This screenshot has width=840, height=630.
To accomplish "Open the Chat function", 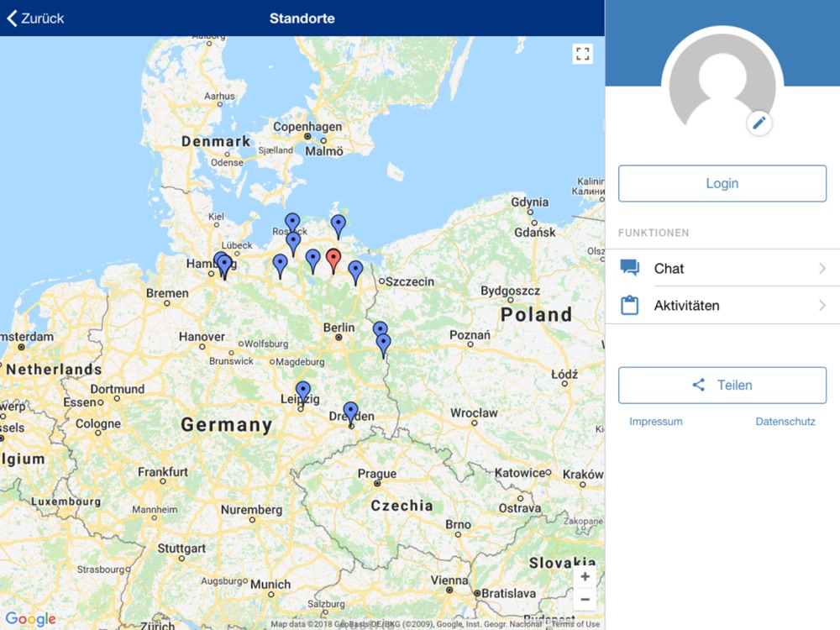I will (x=722, y=268).
